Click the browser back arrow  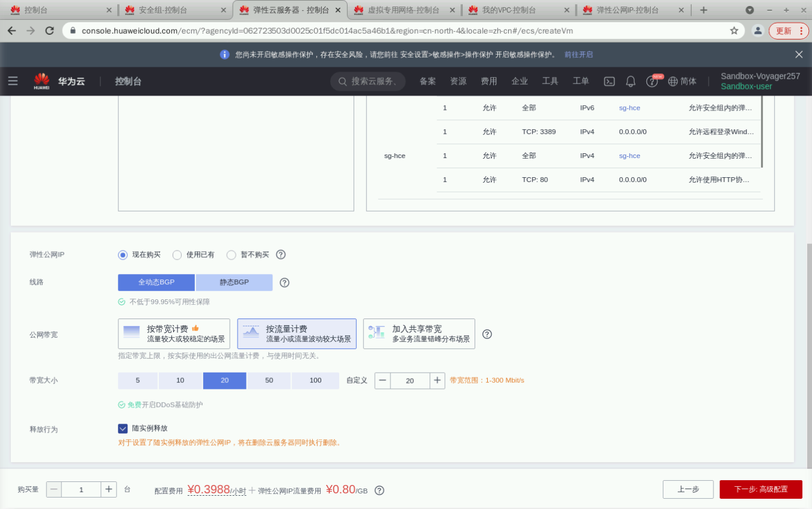click(x=11, y=31)
